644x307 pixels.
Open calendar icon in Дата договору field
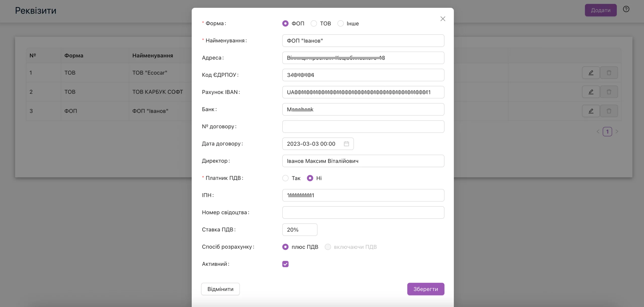[346, 144]
